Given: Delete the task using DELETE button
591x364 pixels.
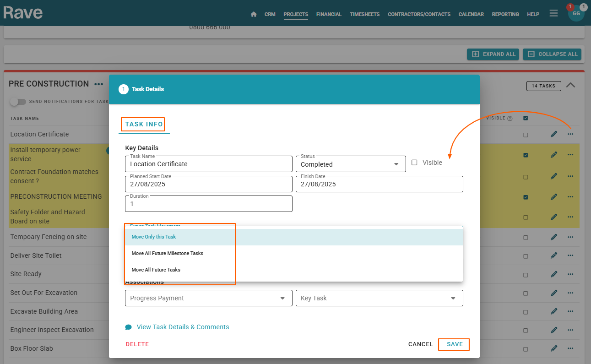Looking at the screenshot, I should coord(137,344).
